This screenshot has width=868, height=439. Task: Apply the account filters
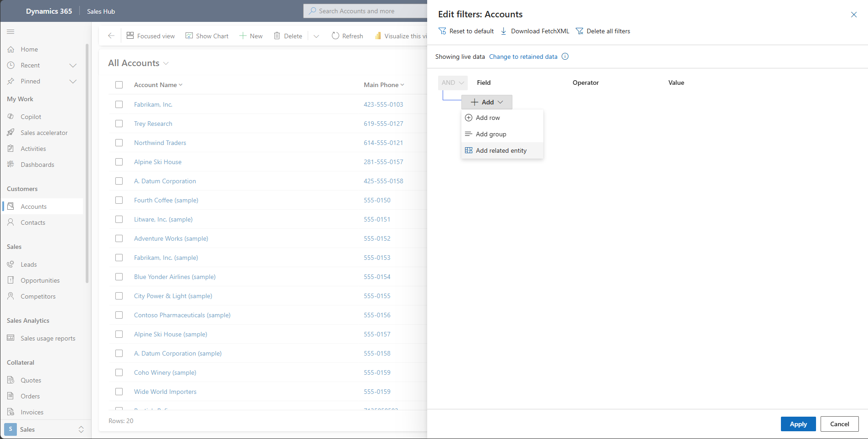pos(798,424)
